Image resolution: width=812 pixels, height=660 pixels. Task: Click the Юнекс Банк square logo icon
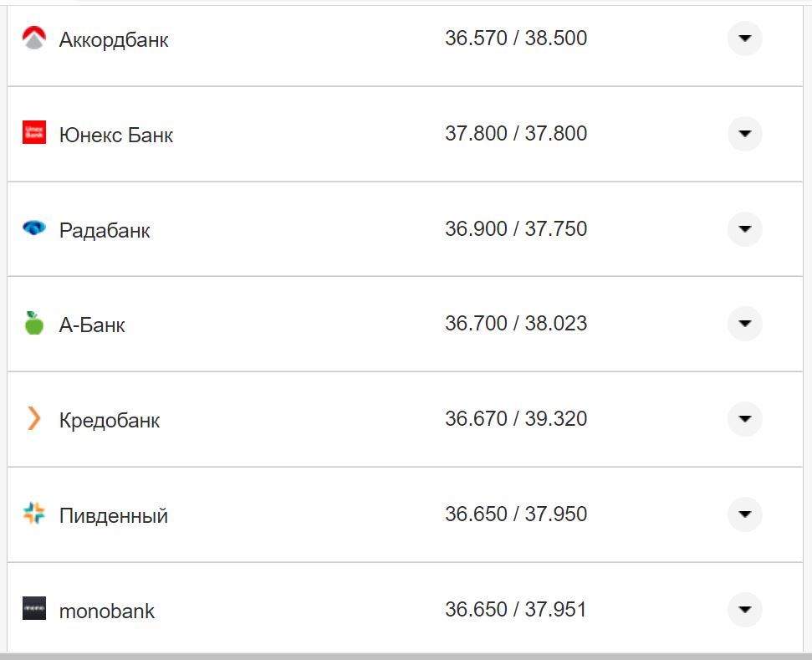pyautogui.click(x=33, y=133)
